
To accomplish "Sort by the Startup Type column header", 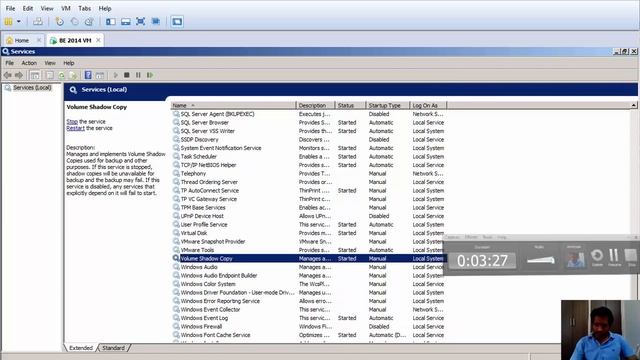I will click(x=388, y=105).
